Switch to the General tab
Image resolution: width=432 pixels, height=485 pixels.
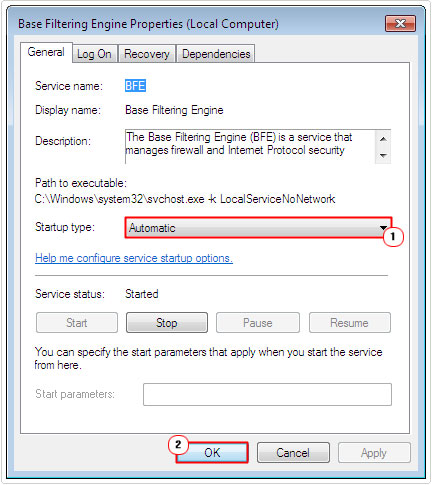coord(46,52)
